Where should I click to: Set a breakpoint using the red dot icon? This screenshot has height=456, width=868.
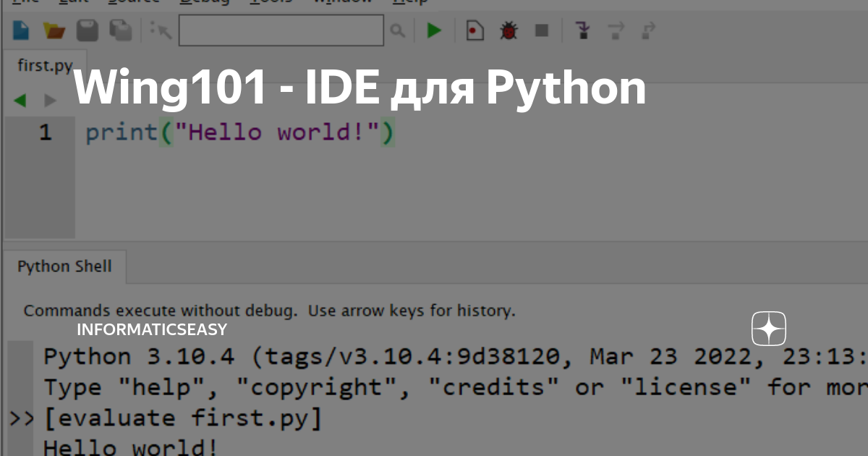point(475,30)
